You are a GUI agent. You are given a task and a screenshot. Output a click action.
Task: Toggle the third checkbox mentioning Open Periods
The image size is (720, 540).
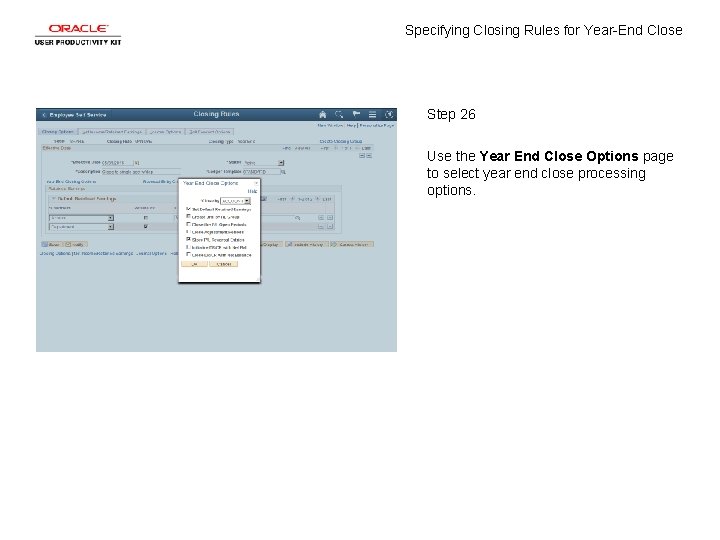[188, 224]
